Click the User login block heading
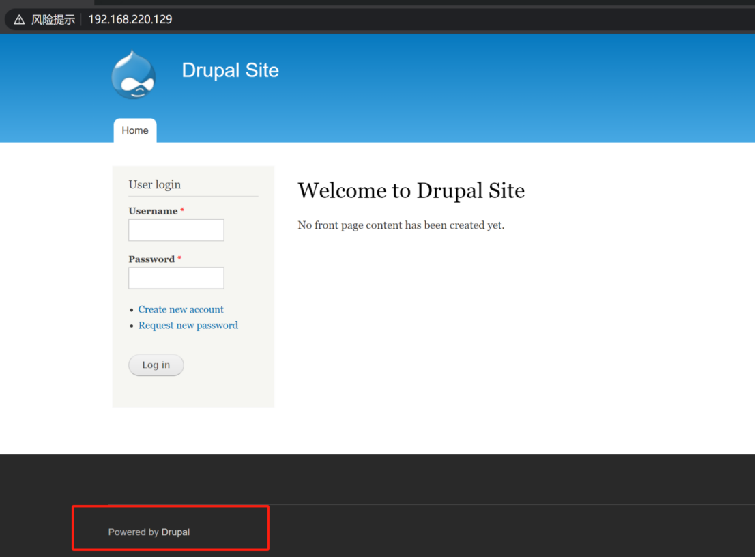The image size is (756, 557). [x=155, y=185]
